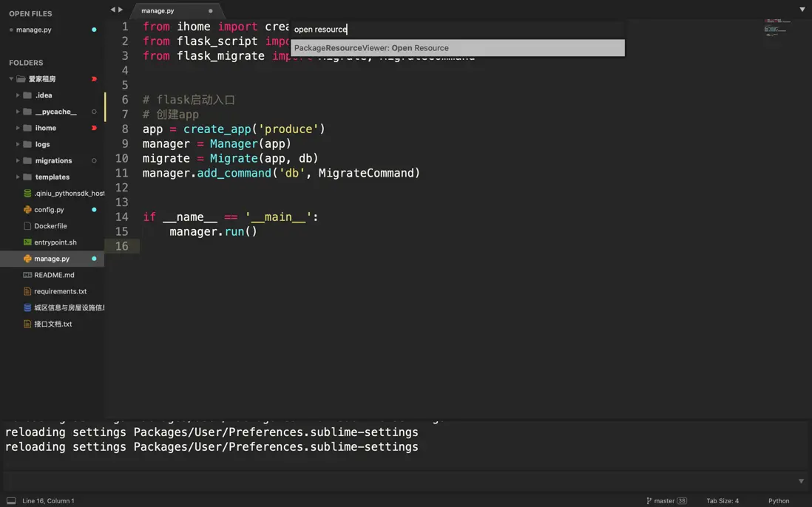Click the small close dot left of manage.py under Open Files
The height and width of the screenshot is (507, 812).
click(11, 30)
